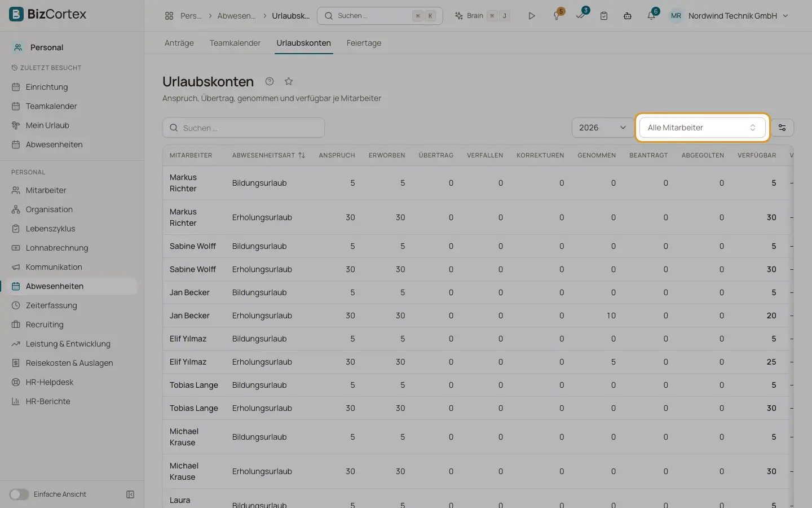
Task: Switch to the Teamkalender tab
Action: [235, 43]
